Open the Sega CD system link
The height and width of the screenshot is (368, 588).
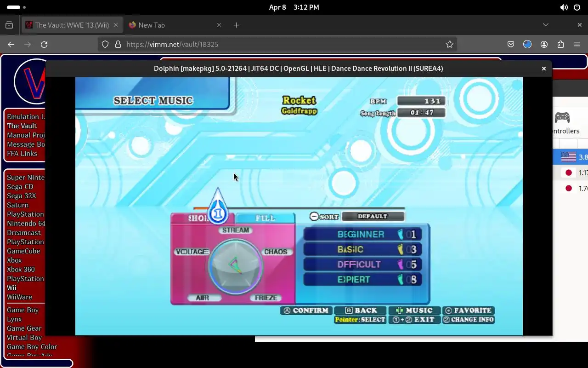[x=20, y=186]
